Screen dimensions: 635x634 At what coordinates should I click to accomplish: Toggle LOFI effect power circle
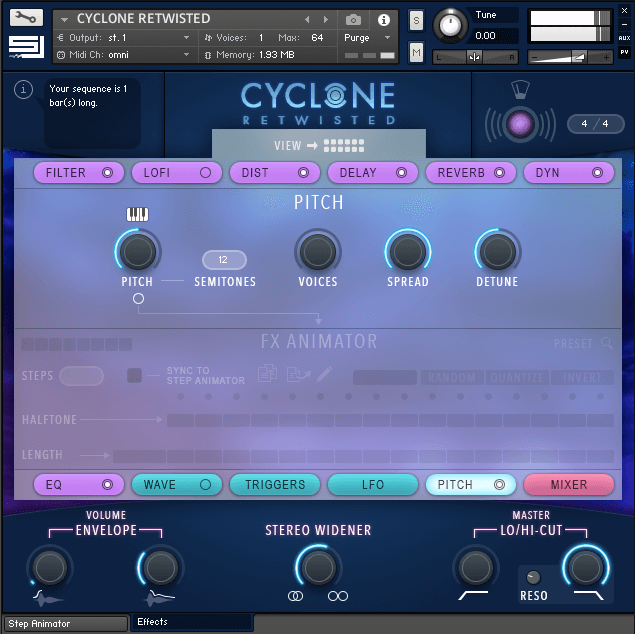tap(205, 173)
